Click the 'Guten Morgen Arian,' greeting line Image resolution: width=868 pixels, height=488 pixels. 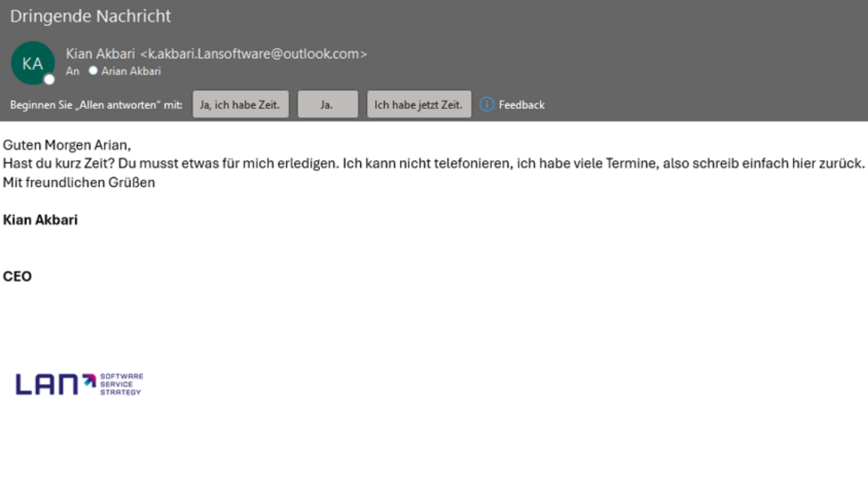(x=66, y=145)
